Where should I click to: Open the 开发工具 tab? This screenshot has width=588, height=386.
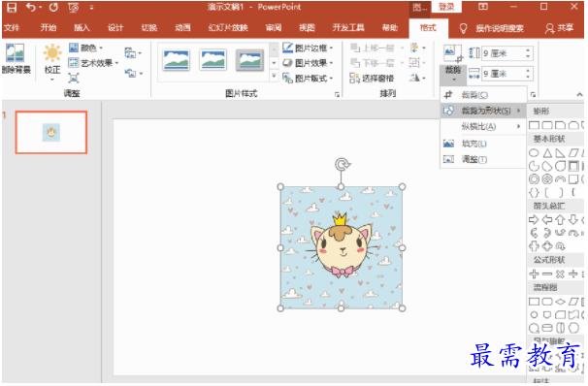tap(348, 28)
